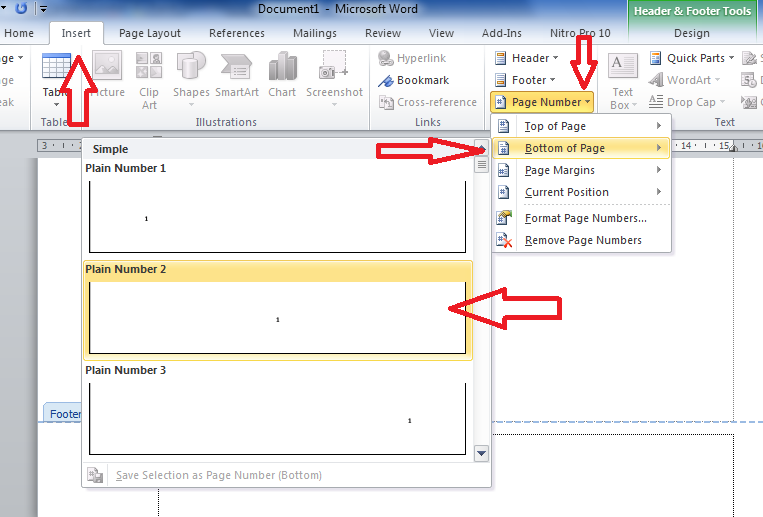Click the Text Box icon

click(x=623, y=66)
